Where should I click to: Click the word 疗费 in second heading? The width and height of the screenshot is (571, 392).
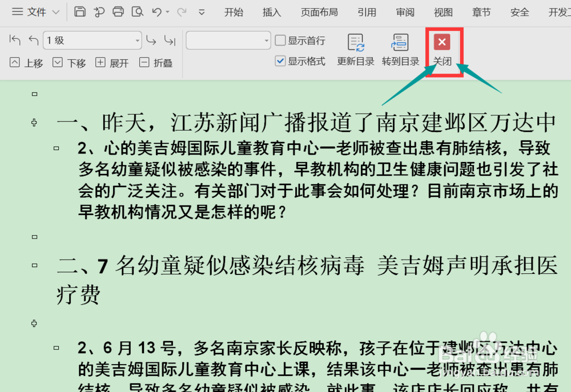coord(78,294)
